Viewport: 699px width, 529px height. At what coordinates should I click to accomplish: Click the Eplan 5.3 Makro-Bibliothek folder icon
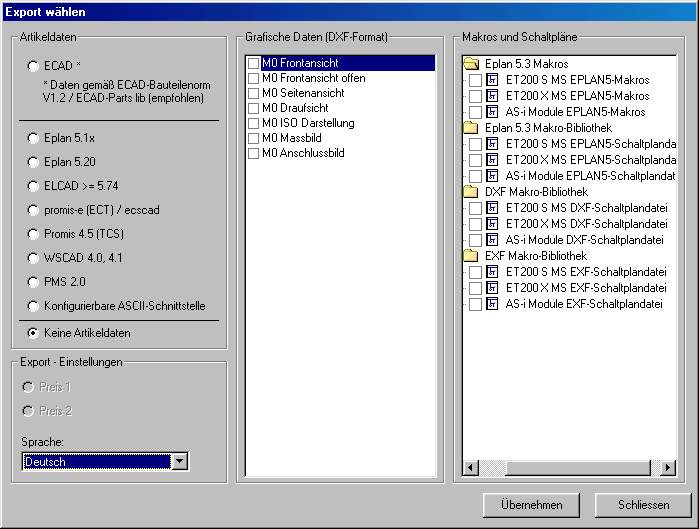point(471,128)
